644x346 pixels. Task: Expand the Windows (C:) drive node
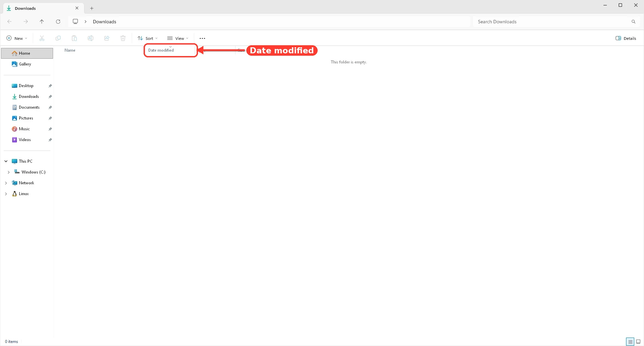9,172
